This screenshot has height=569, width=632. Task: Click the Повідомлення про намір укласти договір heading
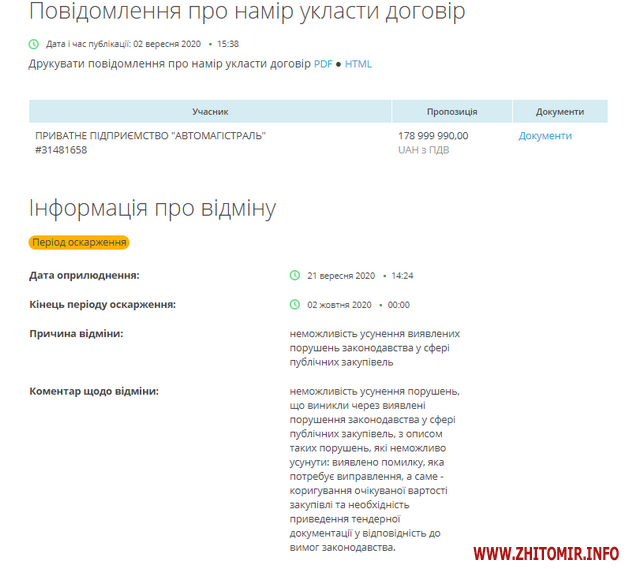click(246, 13)
